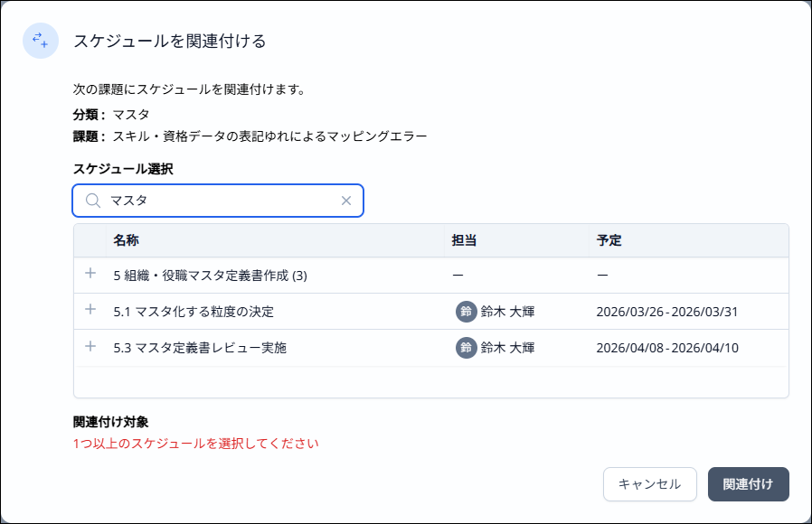This screenshot has width=812, height=524.
Task: Click the link-schedule icon in dialog header
Action: (x=41, y=41)
